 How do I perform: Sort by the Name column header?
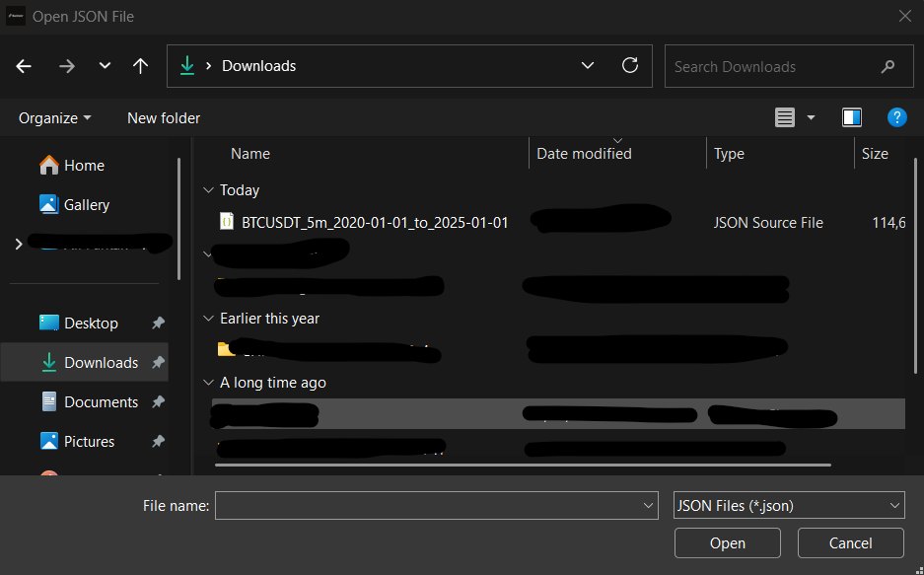249,154
